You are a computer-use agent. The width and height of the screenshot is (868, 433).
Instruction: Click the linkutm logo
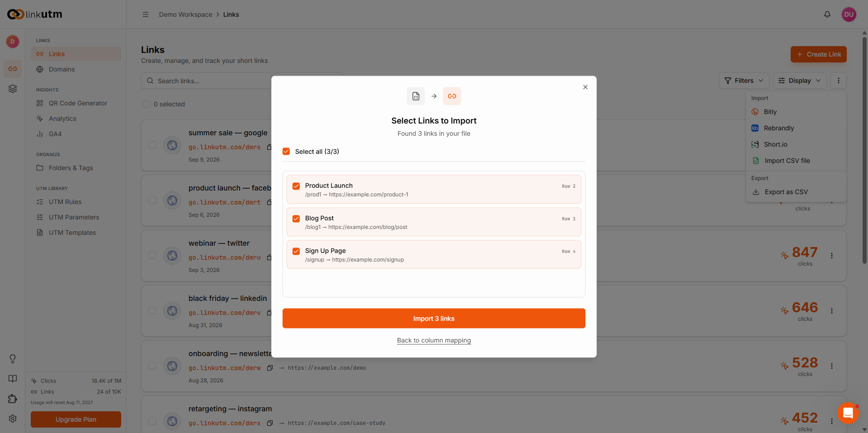pos(35,14)
